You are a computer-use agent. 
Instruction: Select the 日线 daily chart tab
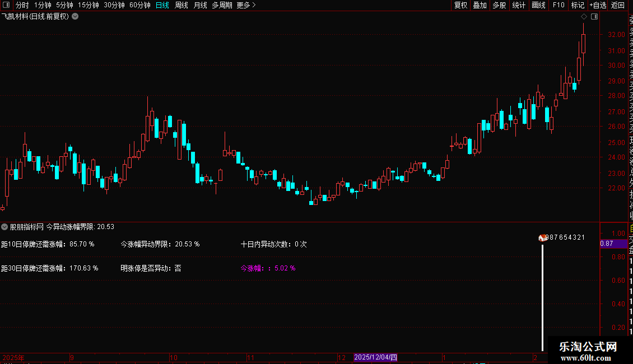(162, 5)
